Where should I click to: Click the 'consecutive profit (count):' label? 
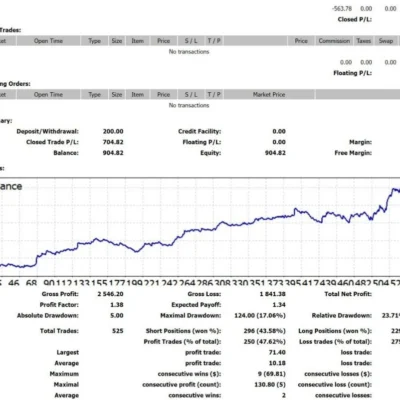coord(182,385)
